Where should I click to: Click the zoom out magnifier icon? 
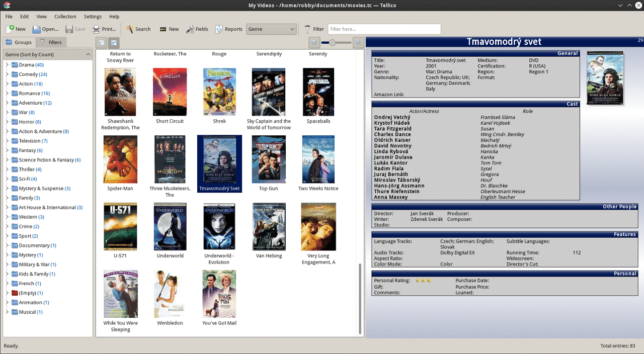(314, 43)
